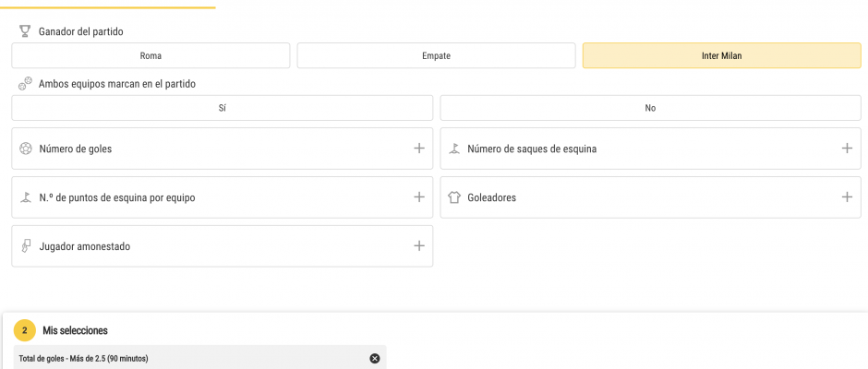Click the balls icon beside Ambos equipos marcan
This screenshot has height=369, width=868.
tap(25, 84)
